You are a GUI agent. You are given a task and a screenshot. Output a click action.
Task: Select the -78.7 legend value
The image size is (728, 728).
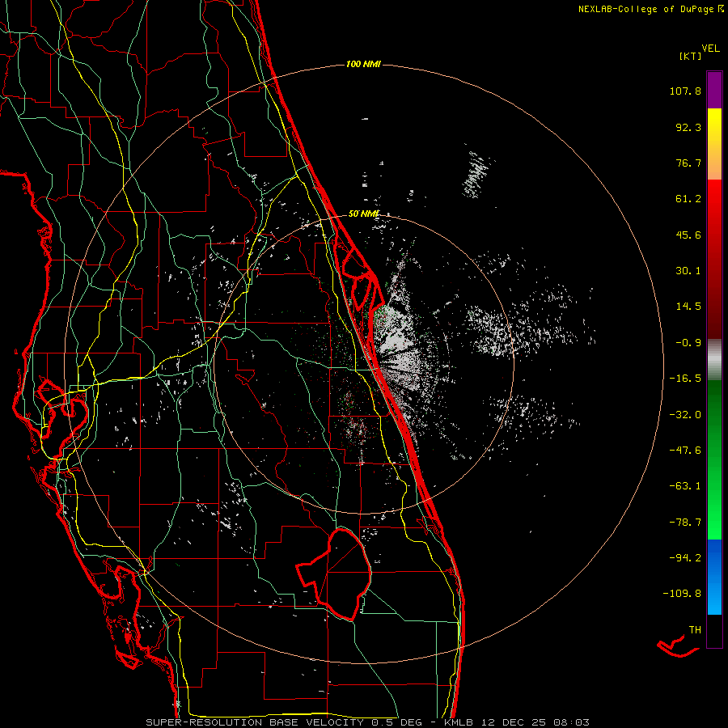coord(685,523)
